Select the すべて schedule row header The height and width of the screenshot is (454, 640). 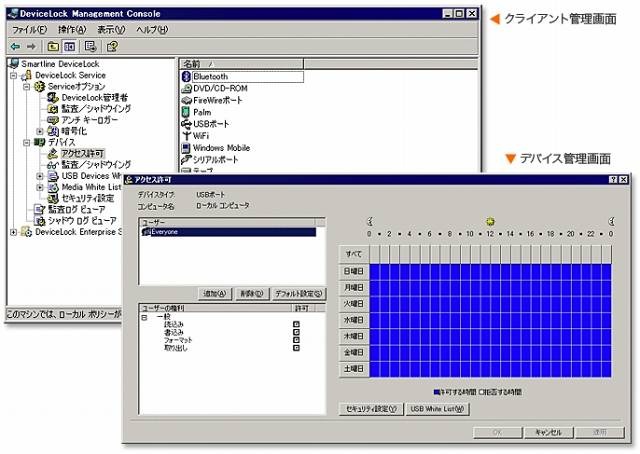click(x=354, y=254)
